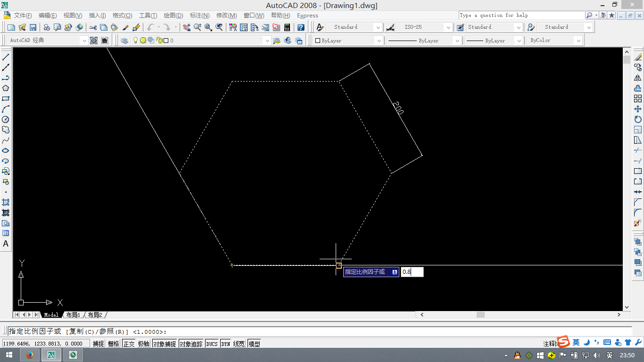Image resolution: width=644 pixels, height=362 pixels.
Task: Toggle 栅格 grid display in status bar
Action: click(113, 344)
